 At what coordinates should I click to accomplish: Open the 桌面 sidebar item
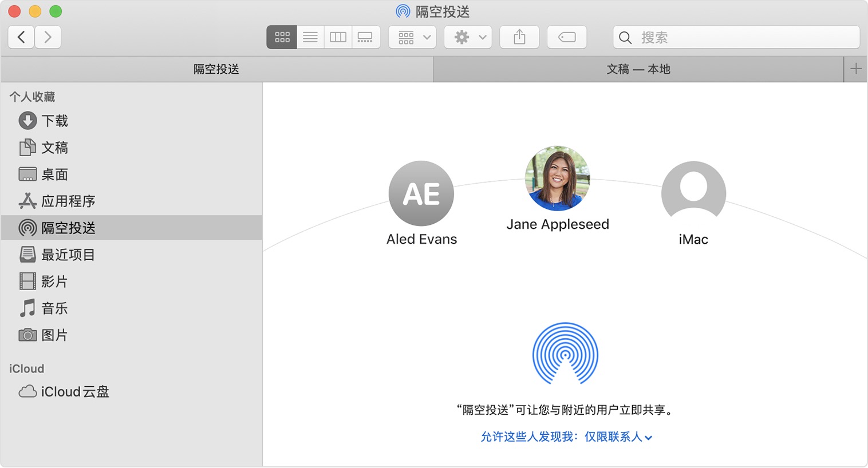click(55, 174)
